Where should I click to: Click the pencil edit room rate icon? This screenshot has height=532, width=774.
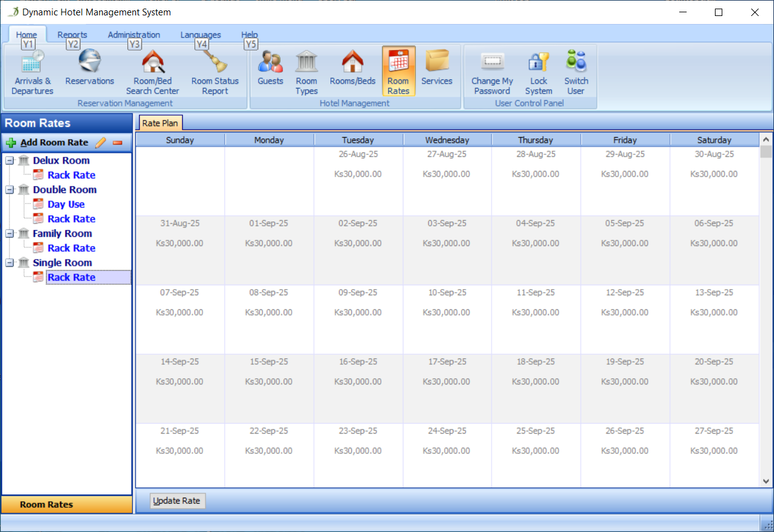(x=101, y=143)
